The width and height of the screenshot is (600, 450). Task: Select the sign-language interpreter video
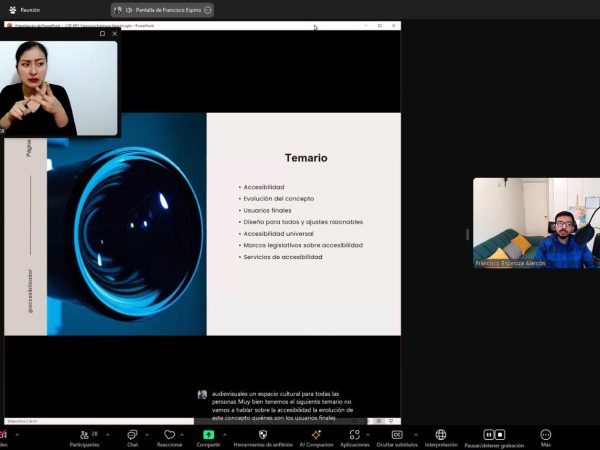point(59,88)
